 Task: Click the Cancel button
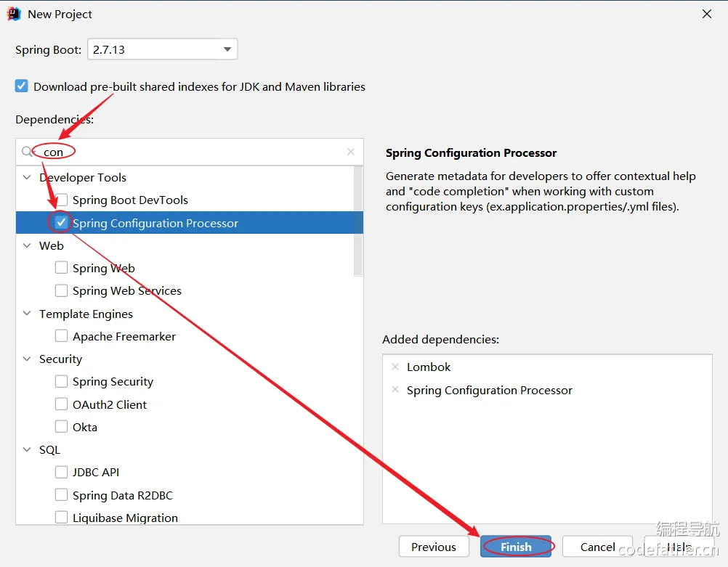[x=597, y=547]
